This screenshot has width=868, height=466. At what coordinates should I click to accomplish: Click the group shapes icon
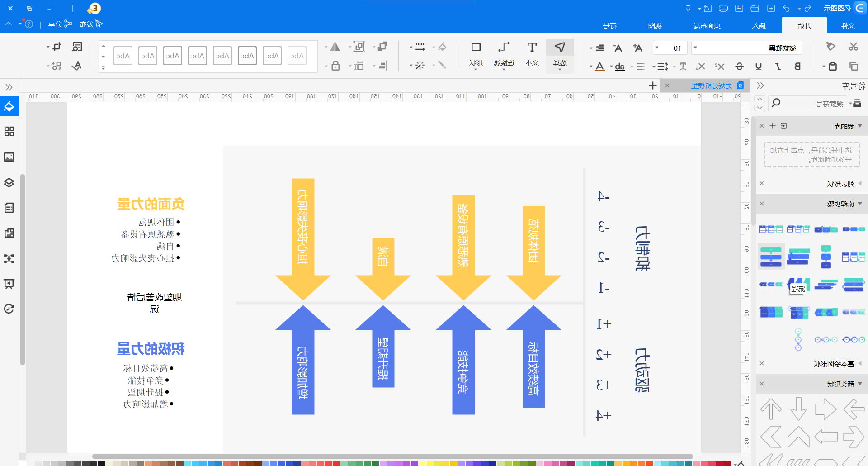[359, 47]
